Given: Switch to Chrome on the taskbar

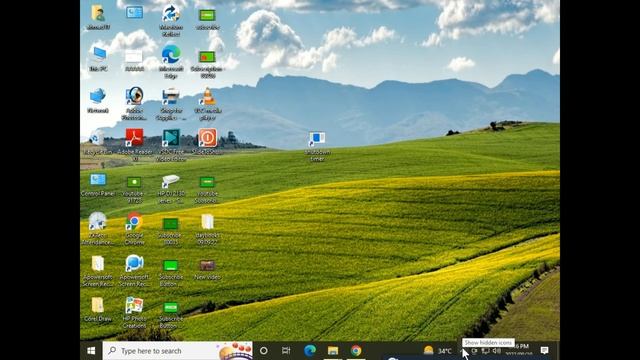Looking at the screenshot, I should point(356,351).
